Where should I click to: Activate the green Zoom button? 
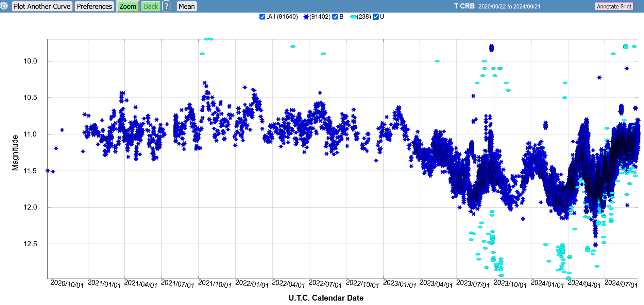tap(128, 6)
